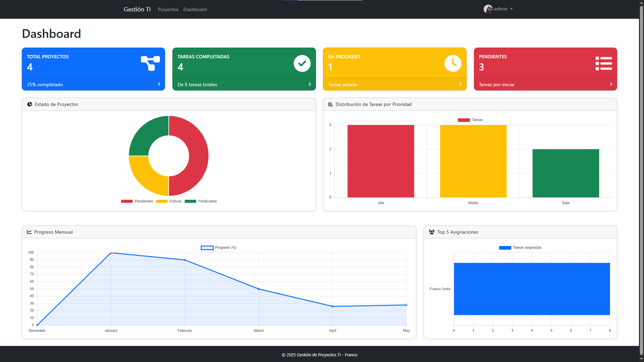Click the En Progreso count 1
This screenshot has height=362, width=644.
[x=330, y=67]
